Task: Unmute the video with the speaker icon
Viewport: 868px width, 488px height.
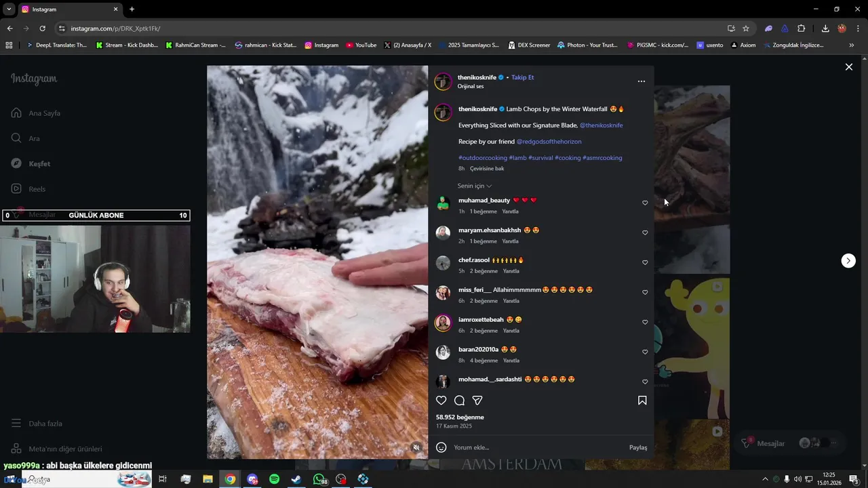Action: coord(416,447)
